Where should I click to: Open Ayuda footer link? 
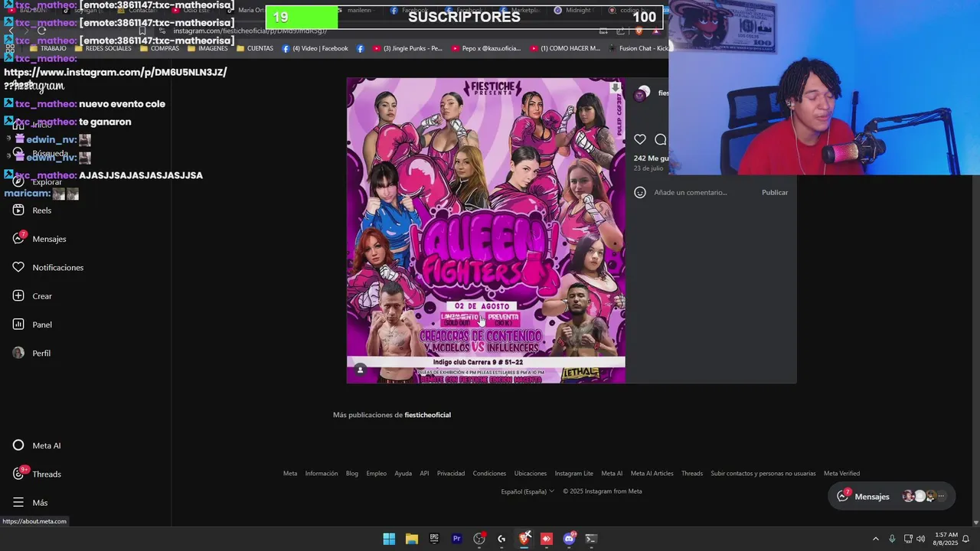pos(403,473)
